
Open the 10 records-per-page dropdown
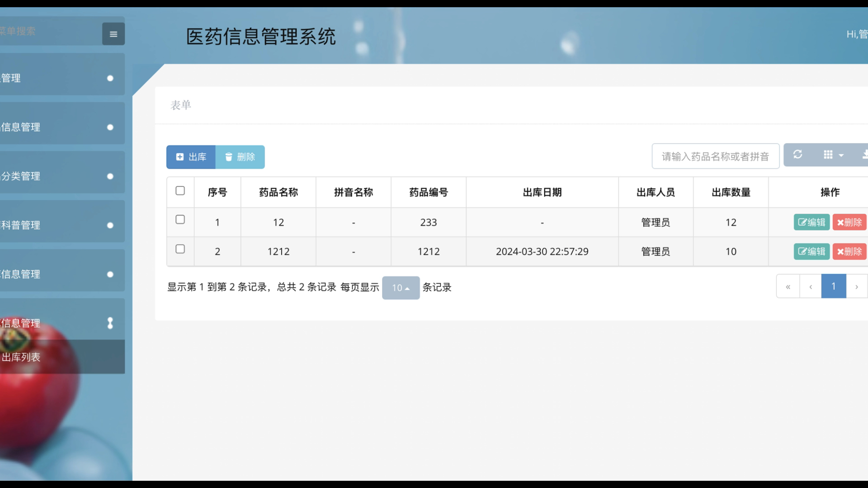tap(401, 288)
